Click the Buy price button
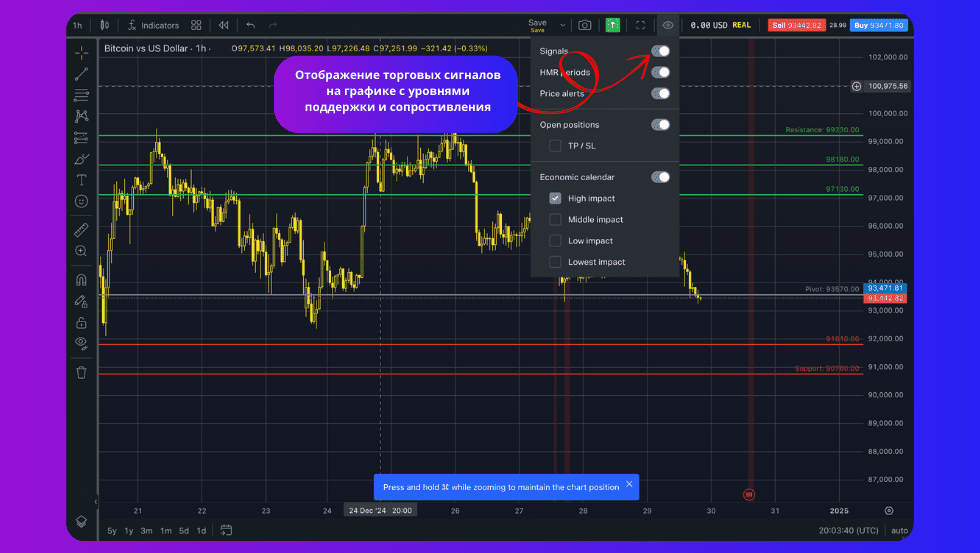This screenshot has height=553, width=980. coord(879,25)
